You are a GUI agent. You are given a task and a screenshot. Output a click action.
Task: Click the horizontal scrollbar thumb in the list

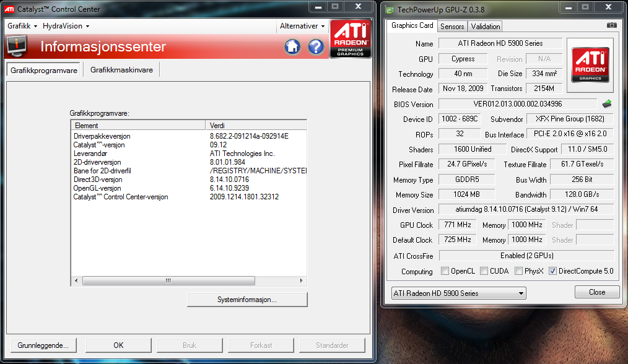168,280
